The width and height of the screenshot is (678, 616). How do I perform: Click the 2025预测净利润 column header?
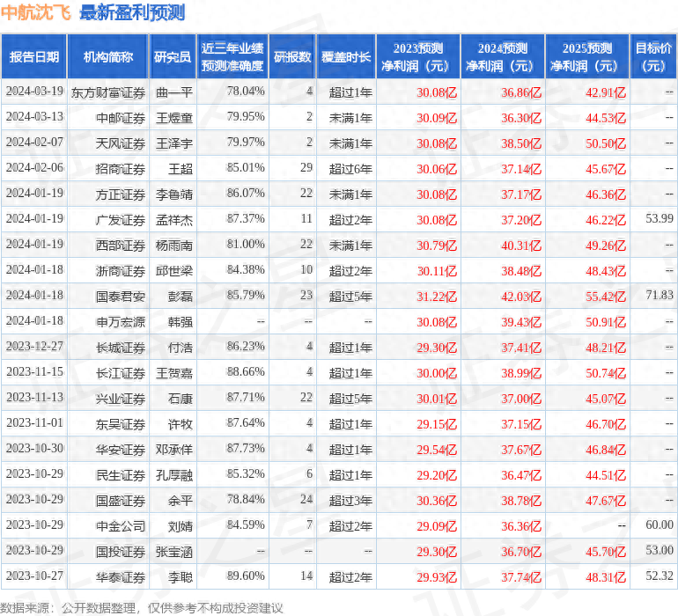[x=587, y=57]
